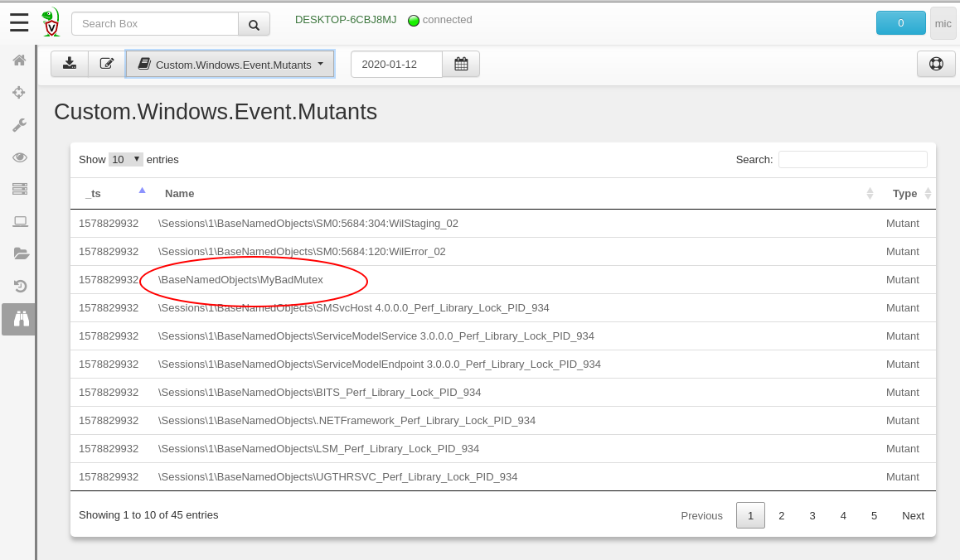Click the Next pagination link
This screenshot has width=960, height=560.
[913, 515]
